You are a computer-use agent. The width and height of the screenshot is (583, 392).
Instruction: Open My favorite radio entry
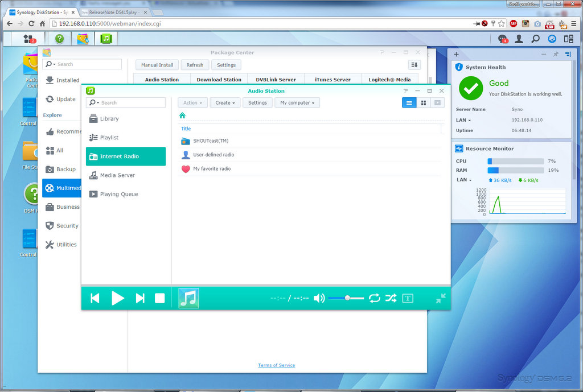click(x=309, y=168)
